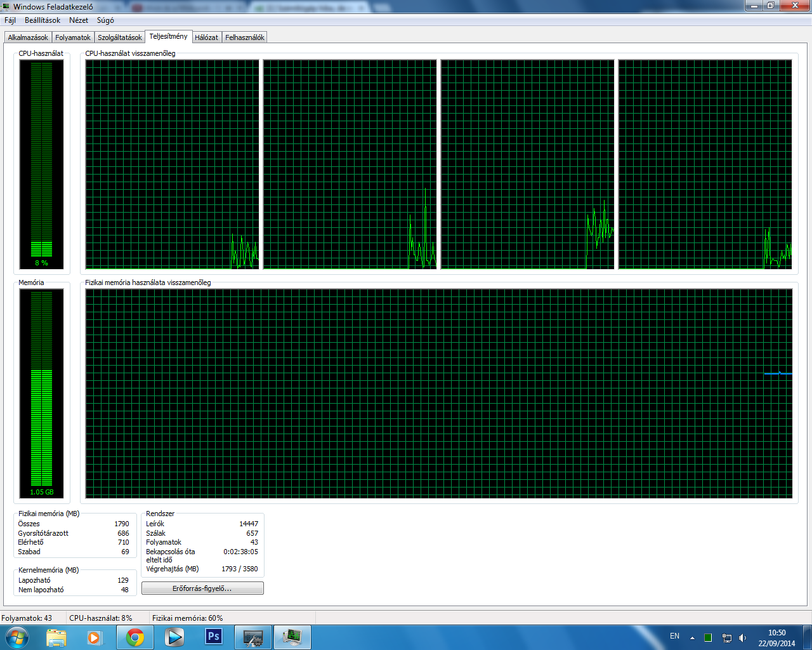The width and height of the screenshot is (812, 650).
Task: Open the network connection tray icon
Action: (726, 638)
